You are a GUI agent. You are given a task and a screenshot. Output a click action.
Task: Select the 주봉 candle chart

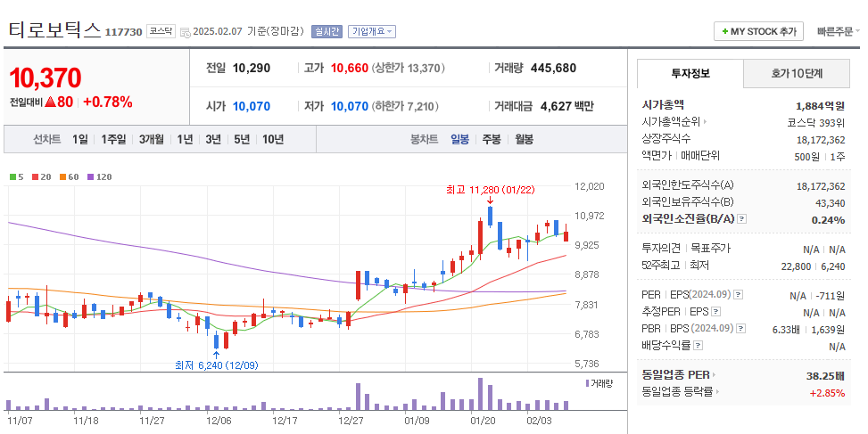[x=492, y=139]
